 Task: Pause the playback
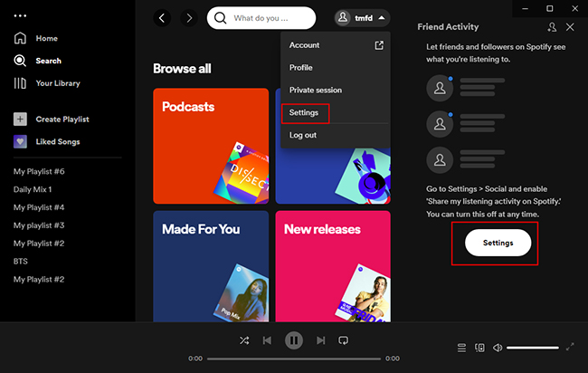point(294,340)
